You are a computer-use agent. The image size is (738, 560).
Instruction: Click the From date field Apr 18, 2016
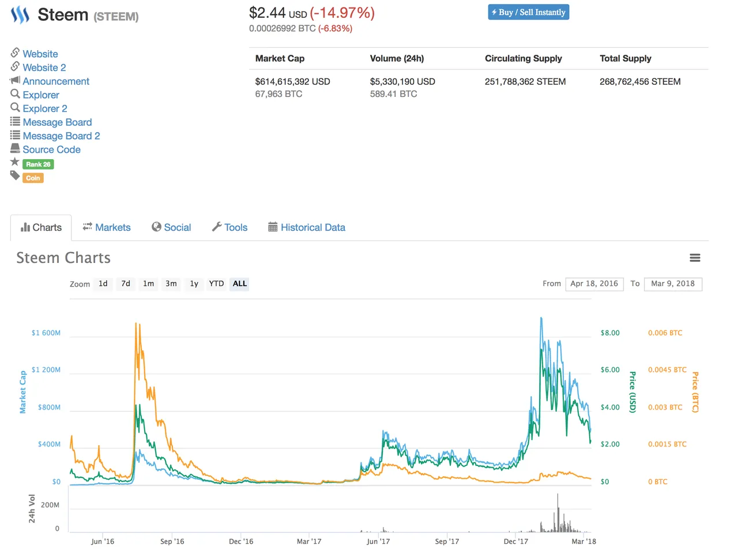click(594, 284)
